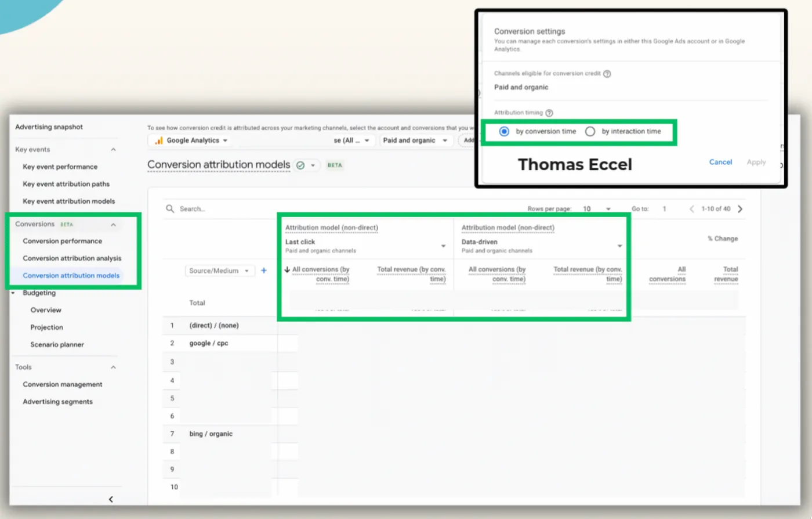Collapse the Conversions section chevron
This screenshot has width=812, height=519.
click(113, 225)
